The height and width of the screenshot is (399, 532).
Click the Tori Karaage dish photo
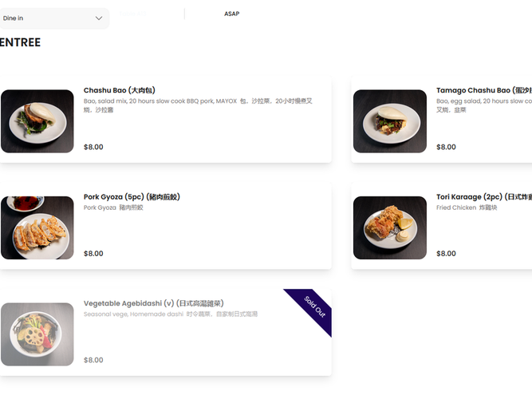(x=390, y=227)
